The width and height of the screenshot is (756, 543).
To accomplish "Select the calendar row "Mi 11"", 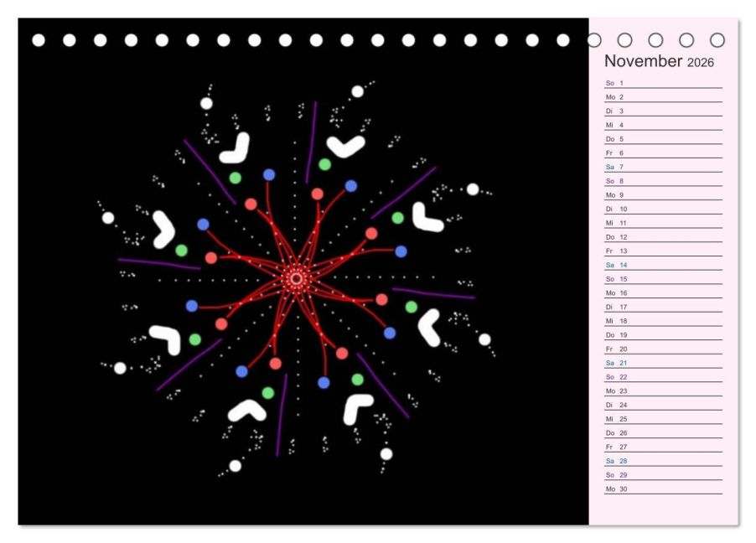I will (x=664, y=223).
